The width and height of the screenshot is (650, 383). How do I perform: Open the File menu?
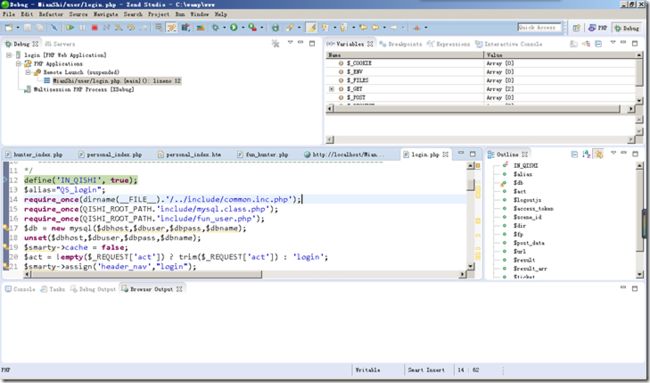coord(9,14)
